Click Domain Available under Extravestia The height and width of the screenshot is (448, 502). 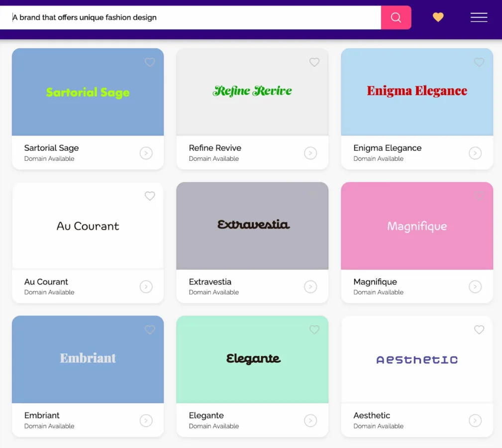click(214, 292)
